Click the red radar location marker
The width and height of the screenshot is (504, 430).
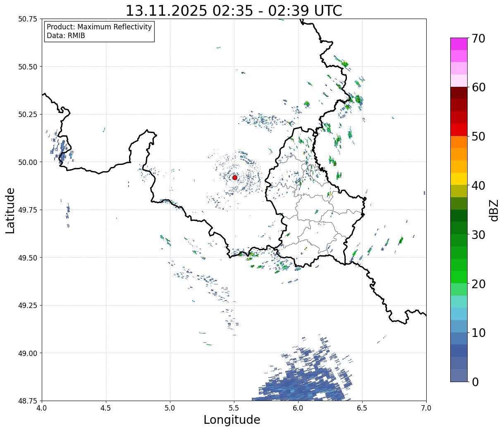pos(234,177)
